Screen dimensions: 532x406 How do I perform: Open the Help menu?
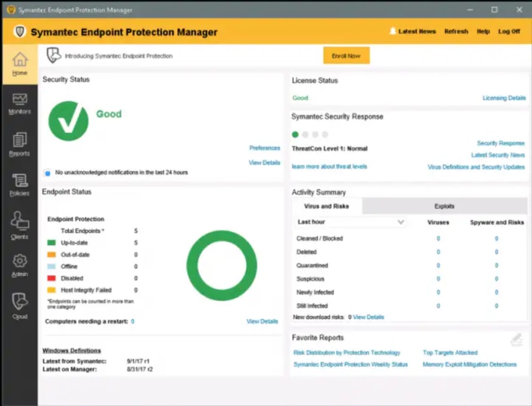coord(484,31)
